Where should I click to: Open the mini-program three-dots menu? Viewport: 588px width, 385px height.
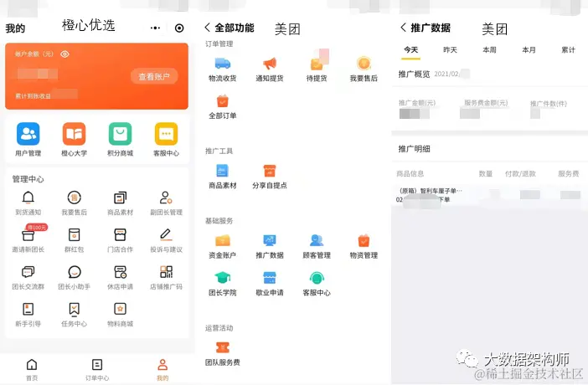click(155, 28)
